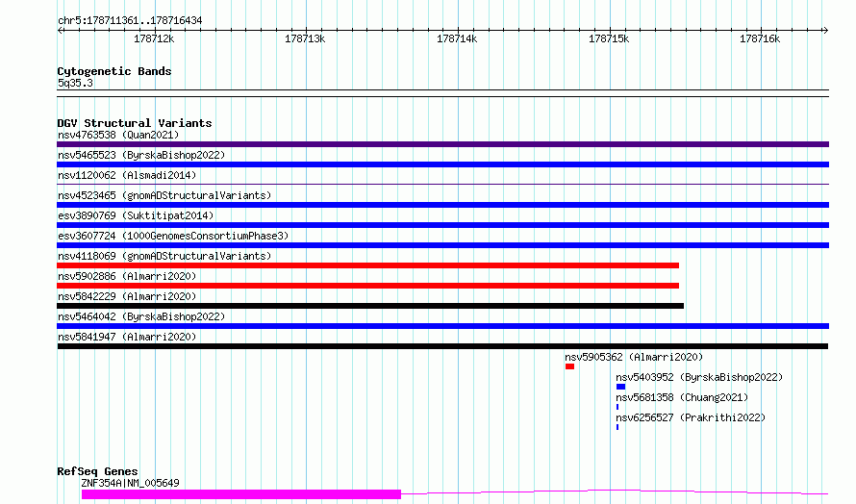The width and height of the screenshot is (856, 504).
Task: Click the tiny blue nsv5681358 variant mark
Action: pyautogui.click(x=617, y=407)
